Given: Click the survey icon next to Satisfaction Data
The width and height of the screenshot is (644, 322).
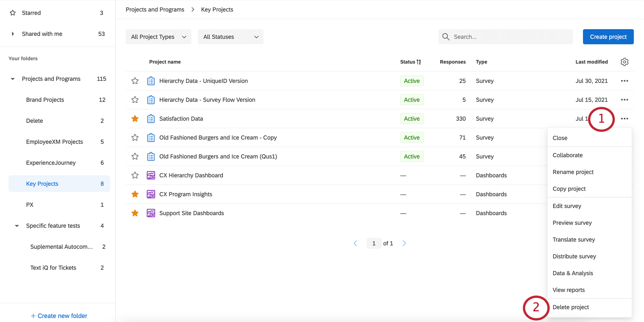Looking at the screenshot, I should [x=151, y=119].
